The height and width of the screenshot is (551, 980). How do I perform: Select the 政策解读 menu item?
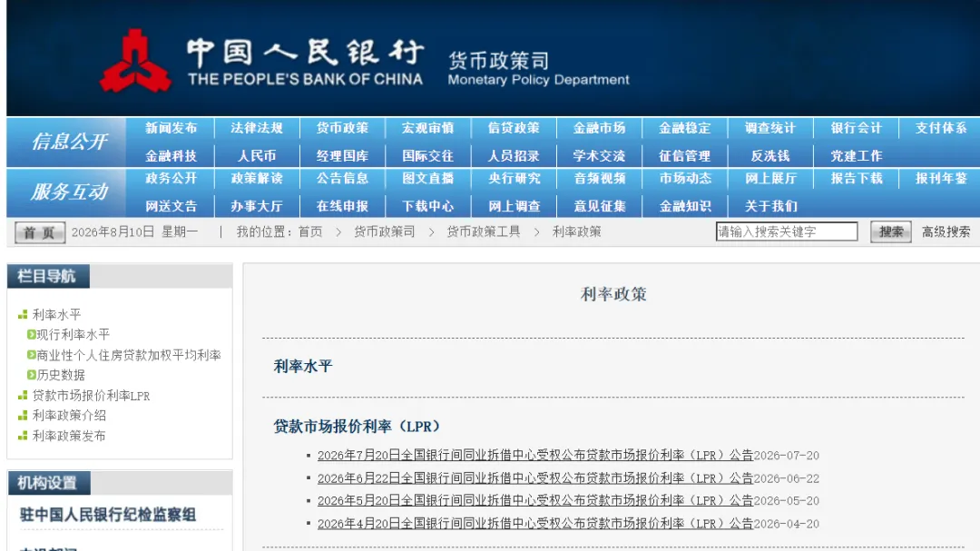pyautogui.click(x=256, y=178)
